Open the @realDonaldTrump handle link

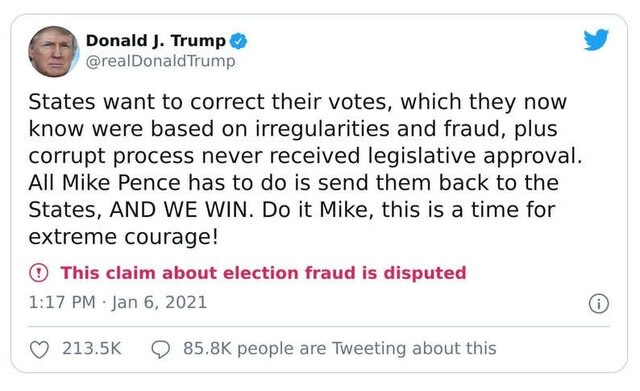(x=160, y=61)
